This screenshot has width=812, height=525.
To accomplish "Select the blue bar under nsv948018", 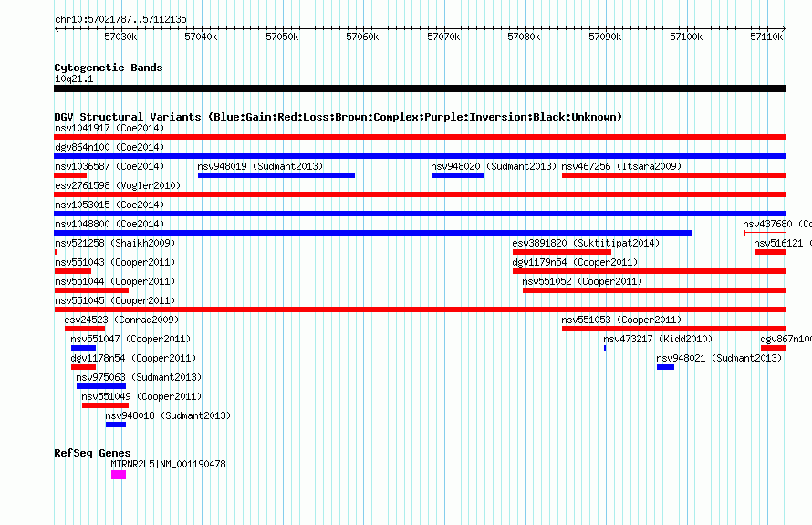I will pos(116,425).
